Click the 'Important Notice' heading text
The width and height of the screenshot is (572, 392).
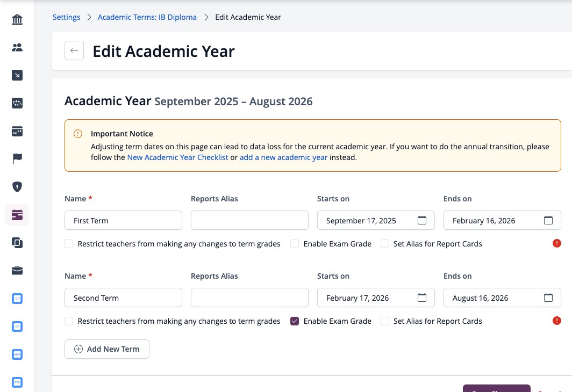122,134
